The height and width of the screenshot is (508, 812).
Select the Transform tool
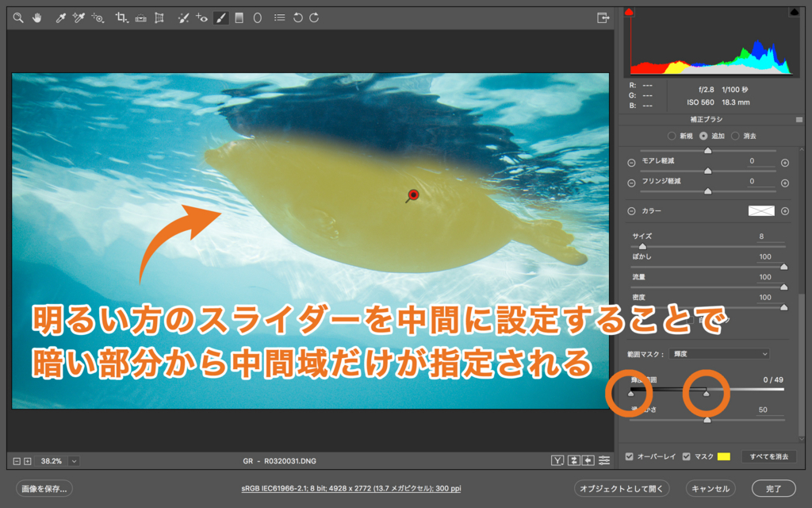(x=159, y=18)
